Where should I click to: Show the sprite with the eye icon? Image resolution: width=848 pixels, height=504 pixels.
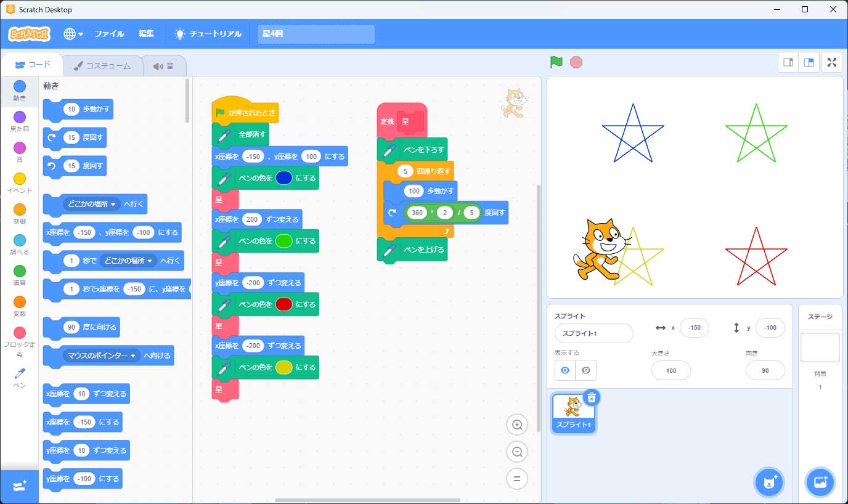(x=565, y=370)
